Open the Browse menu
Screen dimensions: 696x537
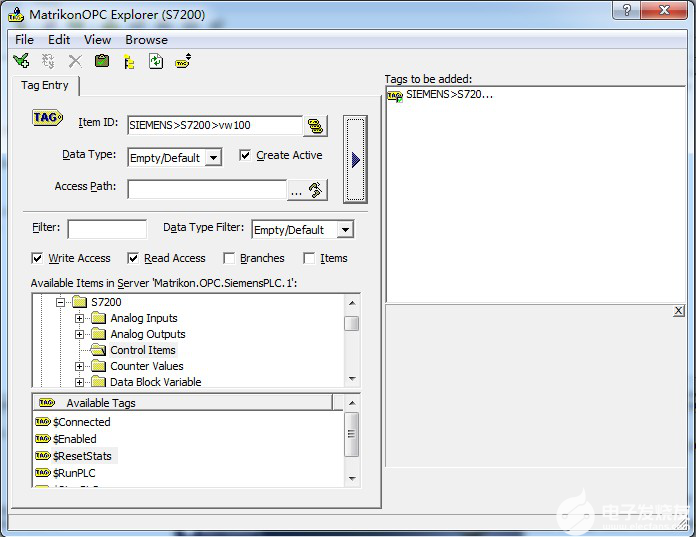[x=146, y=40]
